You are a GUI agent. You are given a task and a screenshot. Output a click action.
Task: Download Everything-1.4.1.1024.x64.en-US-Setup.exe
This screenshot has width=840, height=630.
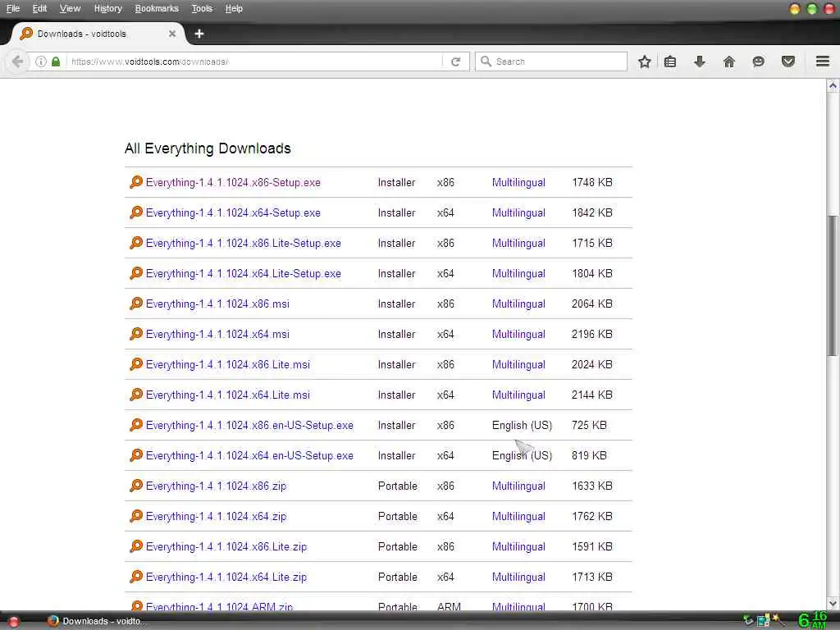(249, 456)
